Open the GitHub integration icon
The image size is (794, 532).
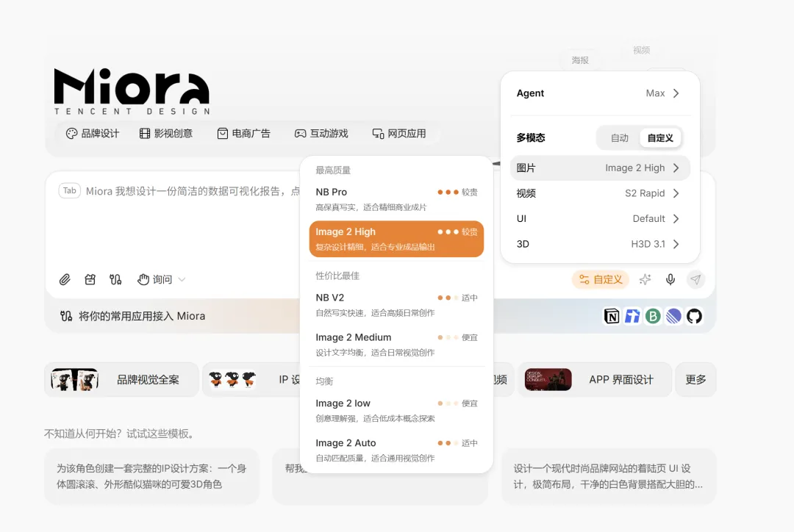coord(694,317)
